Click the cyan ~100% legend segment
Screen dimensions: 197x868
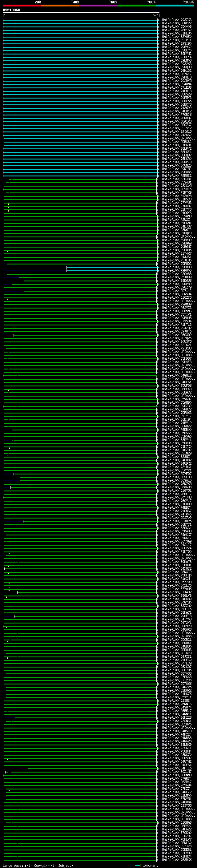[x=175, y=6]
